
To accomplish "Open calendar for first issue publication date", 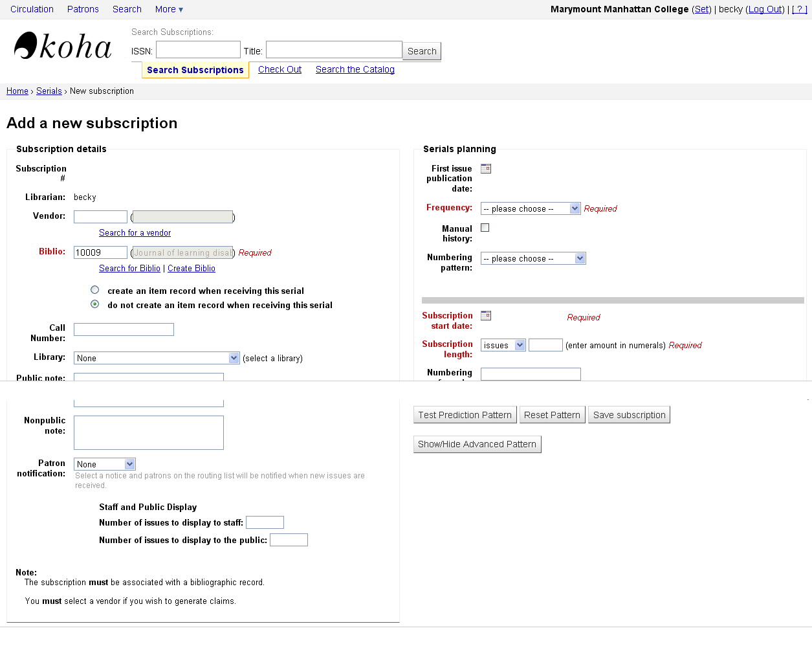I will click(486, 169).
